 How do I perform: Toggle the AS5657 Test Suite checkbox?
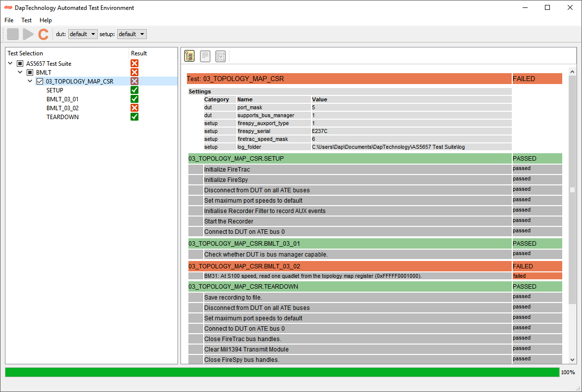tap(20, 63)
